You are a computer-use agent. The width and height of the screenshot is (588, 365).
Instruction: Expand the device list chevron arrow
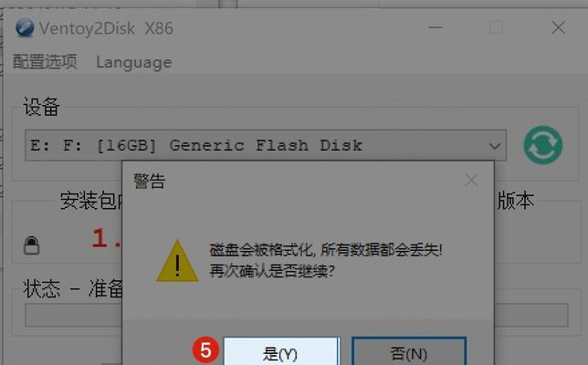(x=495, y=146)
